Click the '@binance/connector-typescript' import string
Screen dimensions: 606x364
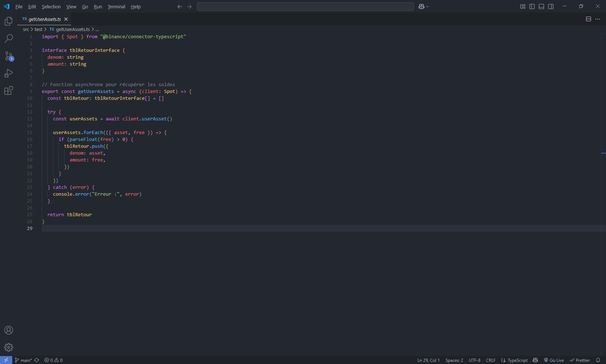(x=143, y=37)
